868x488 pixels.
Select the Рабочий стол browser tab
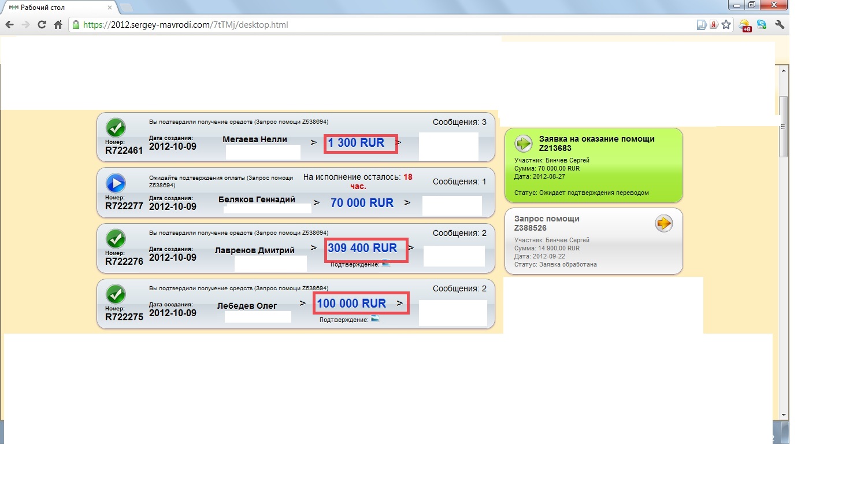coord(58,8)
